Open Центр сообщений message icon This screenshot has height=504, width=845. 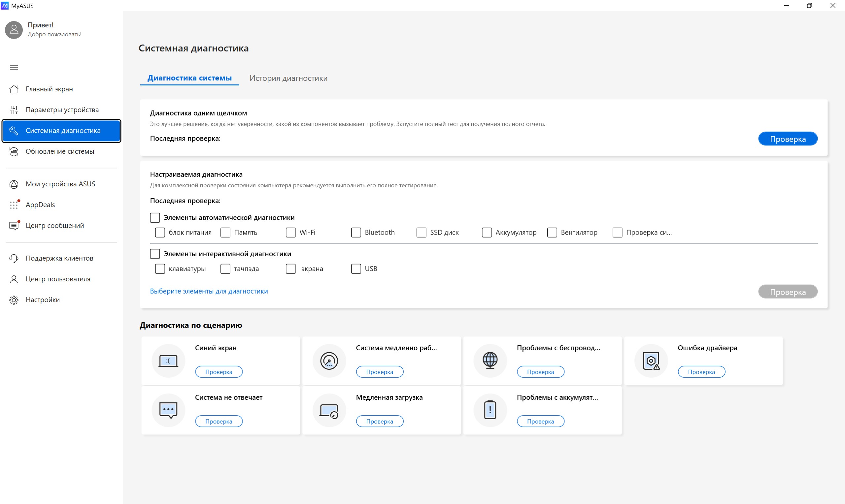(x=14, y=226)
